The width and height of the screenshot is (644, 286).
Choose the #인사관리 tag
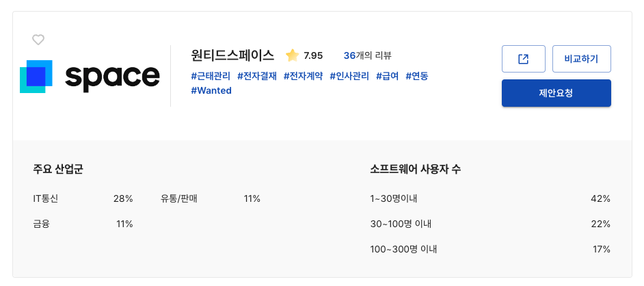click(x=349, y=76)
